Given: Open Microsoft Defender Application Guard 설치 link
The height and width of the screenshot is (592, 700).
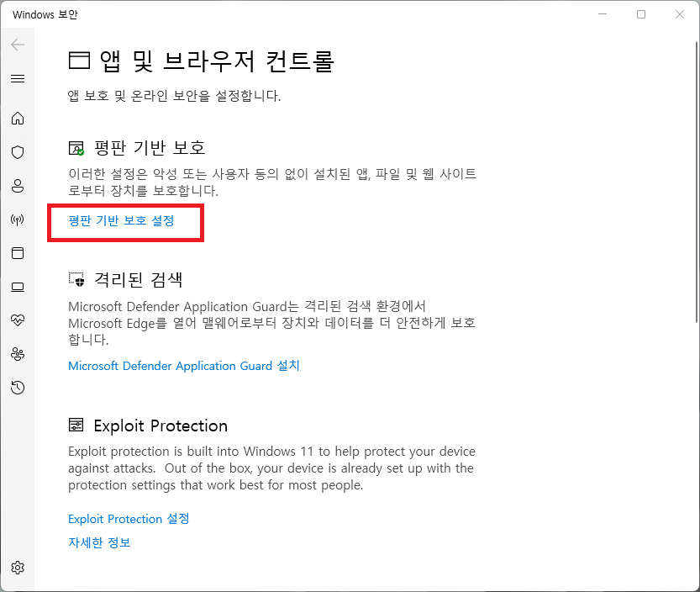Looking at the screenshot, I should point(184,366).
